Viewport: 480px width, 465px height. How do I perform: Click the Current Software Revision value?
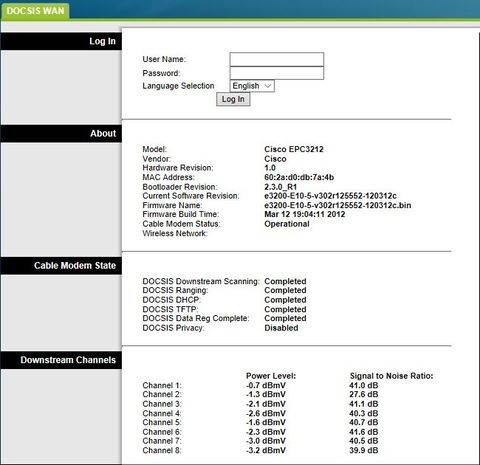[x=330, y=196]
